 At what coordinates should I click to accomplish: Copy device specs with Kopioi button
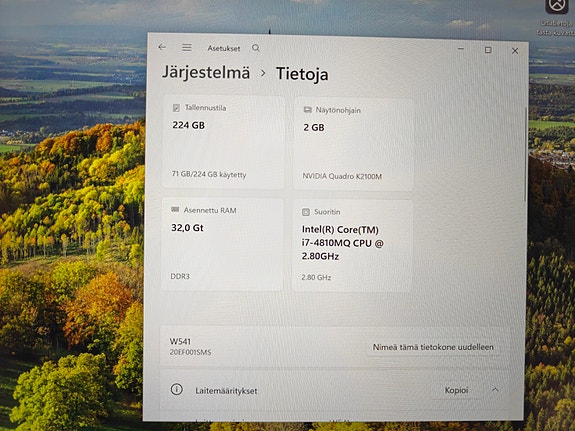[x=456, y=390]
